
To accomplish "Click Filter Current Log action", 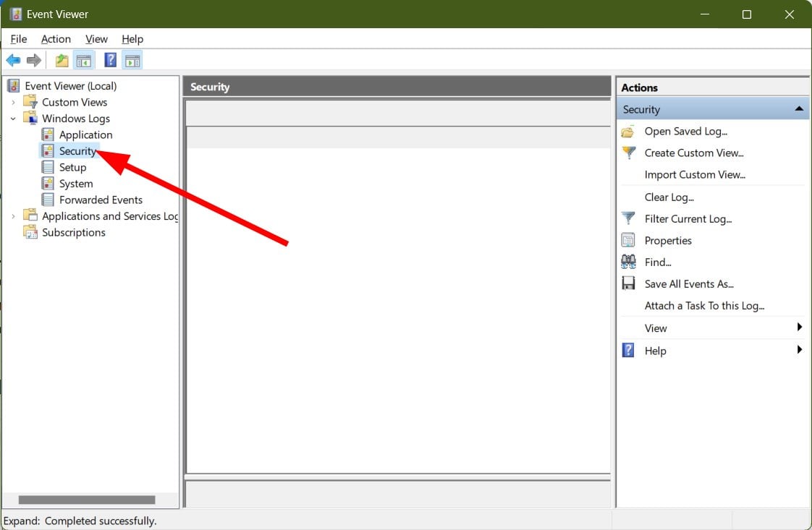I will 688,219.
